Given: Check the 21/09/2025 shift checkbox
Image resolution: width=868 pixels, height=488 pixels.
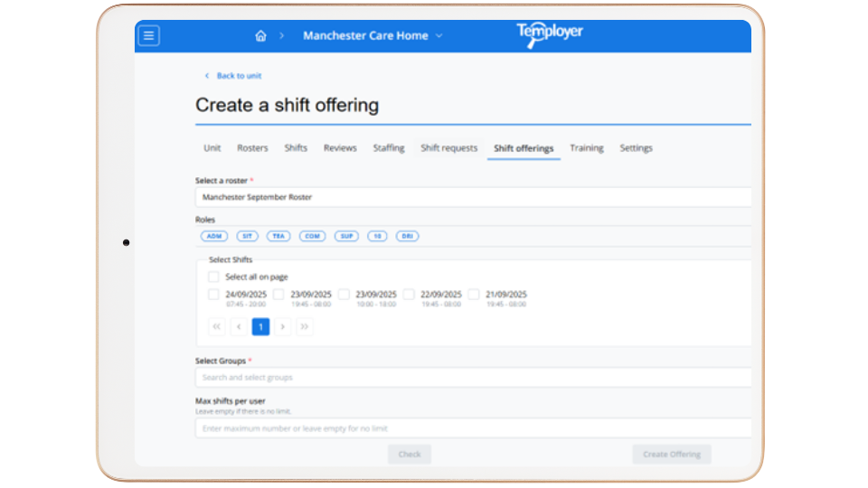Looking at the screenshot, I should tap(474, 295).
